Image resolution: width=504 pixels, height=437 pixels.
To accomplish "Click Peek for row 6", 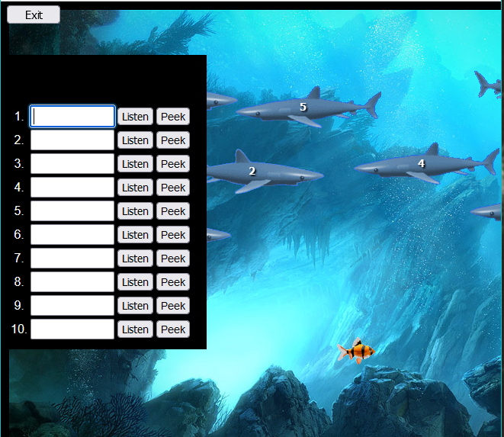I will coord(173,235).
